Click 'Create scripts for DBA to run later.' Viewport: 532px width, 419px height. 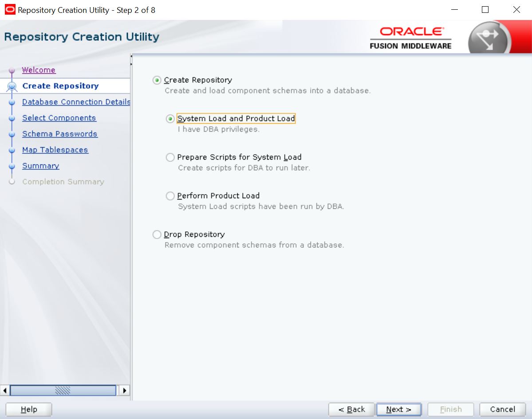(x=244, y=168)
